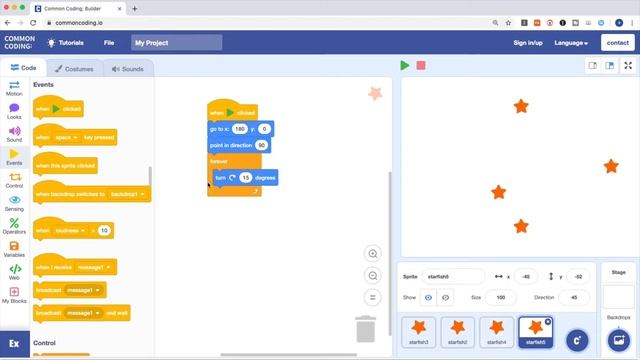Image resolution: width=640 pixels, height=360 pixels.
Task: Zoom out the code workspace
Action: coord(373,276)
